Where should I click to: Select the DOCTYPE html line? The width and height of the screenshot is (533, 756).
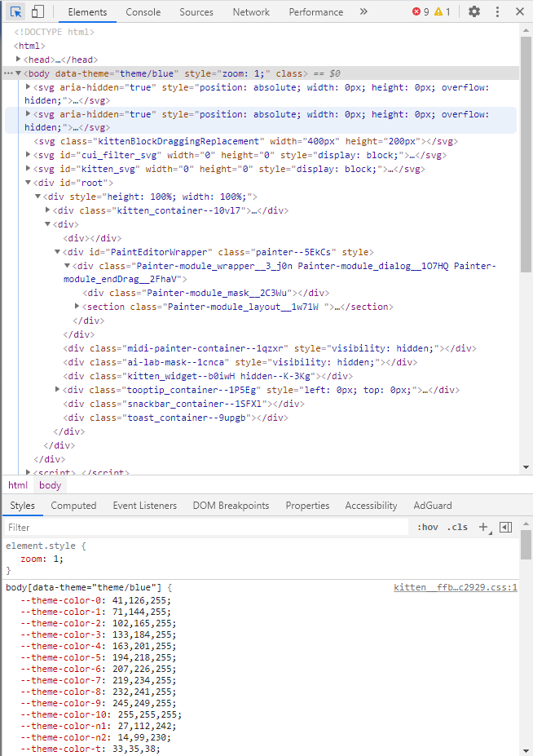coord(54,32)
